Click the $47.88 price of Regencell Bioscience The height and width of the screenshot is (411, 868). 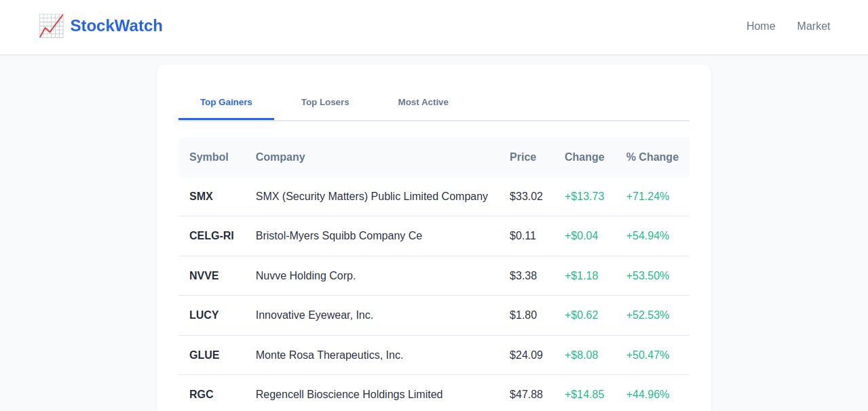526,394
